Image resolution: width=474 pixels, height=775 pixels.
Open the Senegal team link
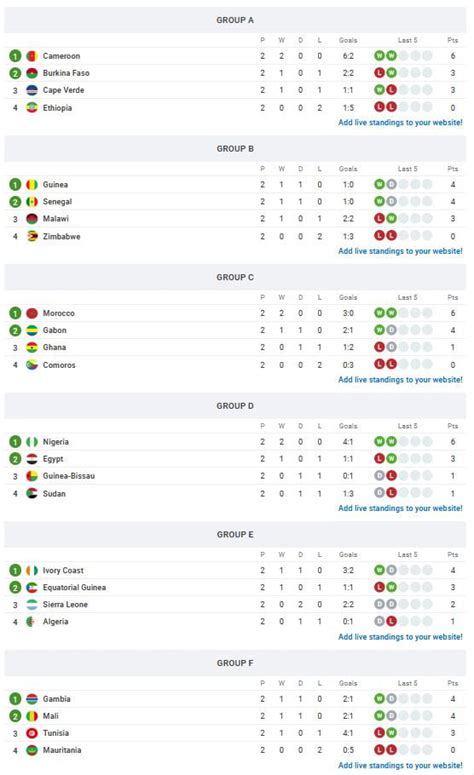coord(57,202)
